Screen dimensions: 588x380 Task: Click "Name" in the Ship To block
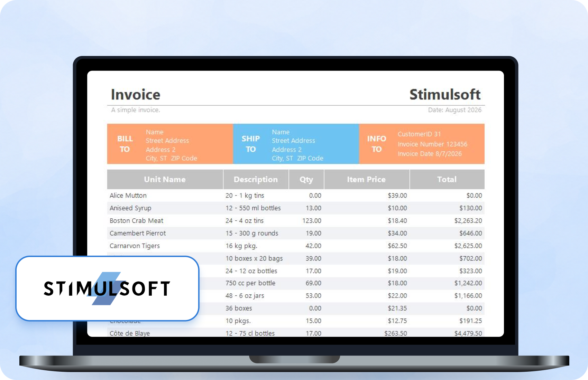click(281, 132)
